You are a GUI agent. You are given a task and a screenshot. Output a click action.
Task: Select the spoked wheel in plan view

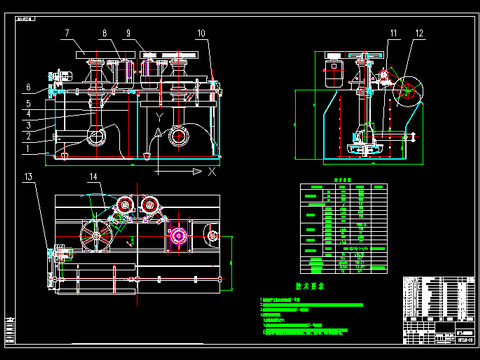(x=96, y=236)
